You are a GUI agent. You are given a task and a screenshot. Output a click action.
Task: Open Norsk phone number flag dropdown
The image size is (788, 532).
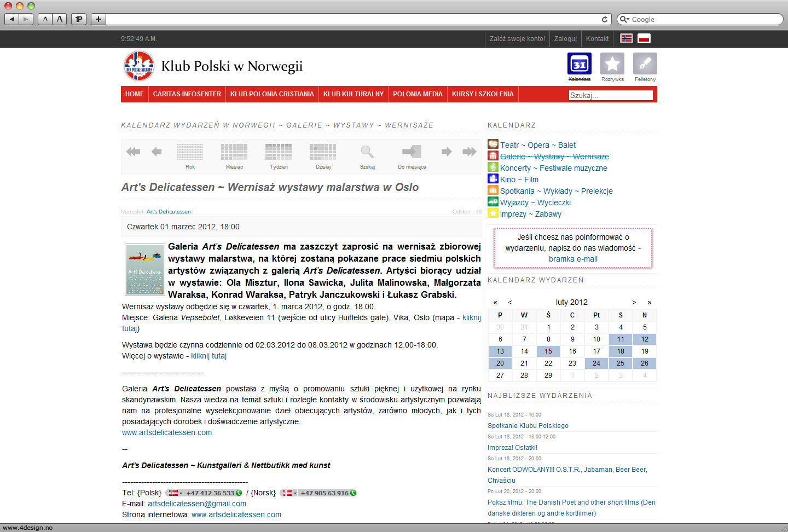[289, 493]
